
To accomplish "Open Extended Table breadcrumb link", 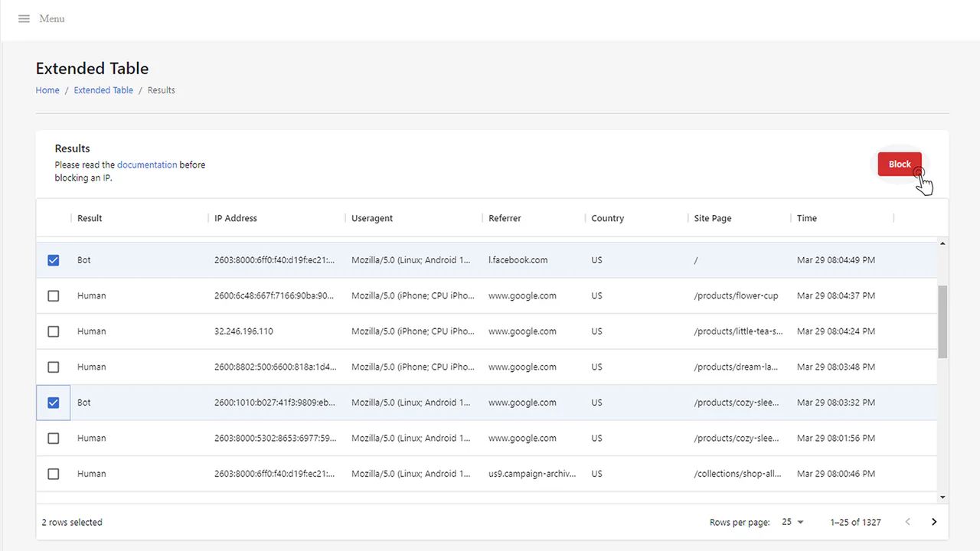I will pyautogui.click(x=103, y=90).
